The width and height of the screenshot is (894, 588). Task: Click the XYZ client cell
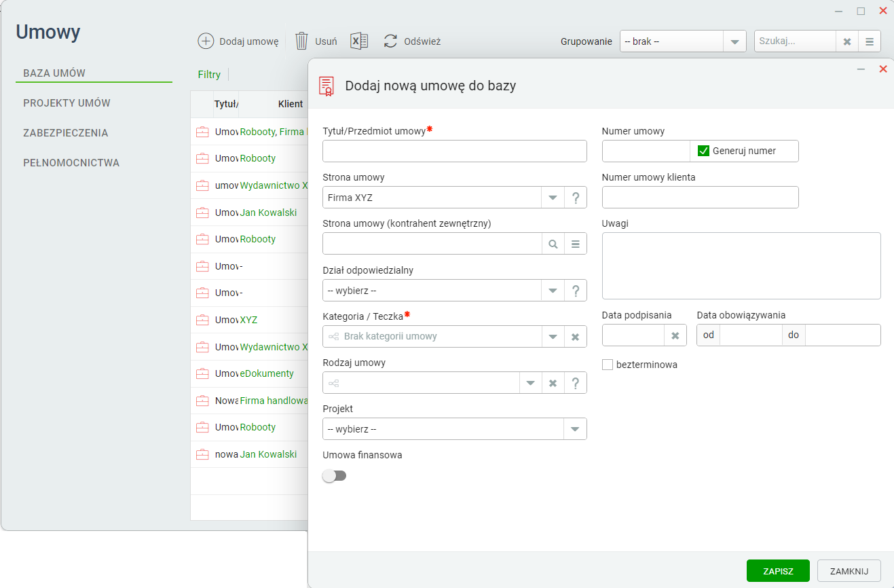pos(248,320)
